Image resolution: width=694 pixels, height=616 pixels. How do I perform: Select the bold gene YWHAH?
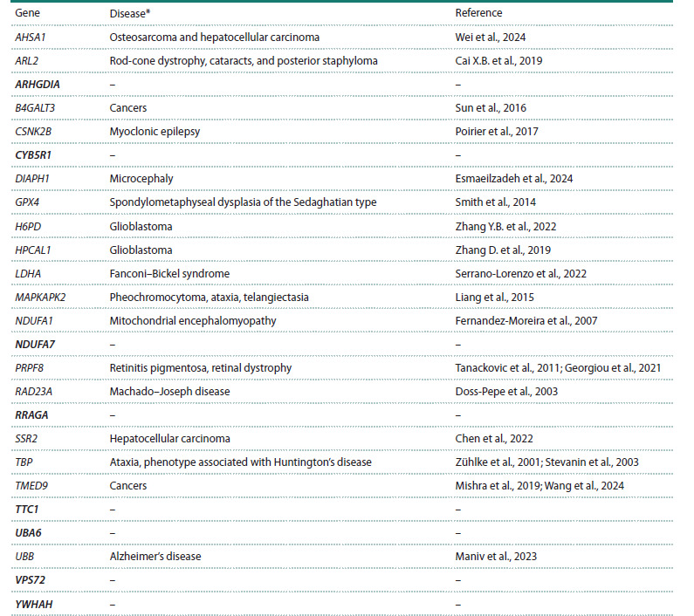tap(34, 605)
